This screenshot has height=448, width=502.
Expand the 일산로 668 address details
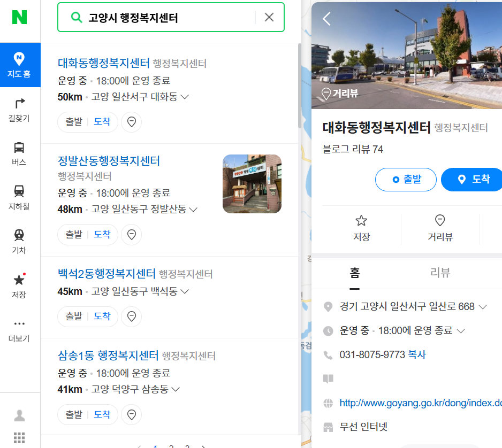(483, 307)
